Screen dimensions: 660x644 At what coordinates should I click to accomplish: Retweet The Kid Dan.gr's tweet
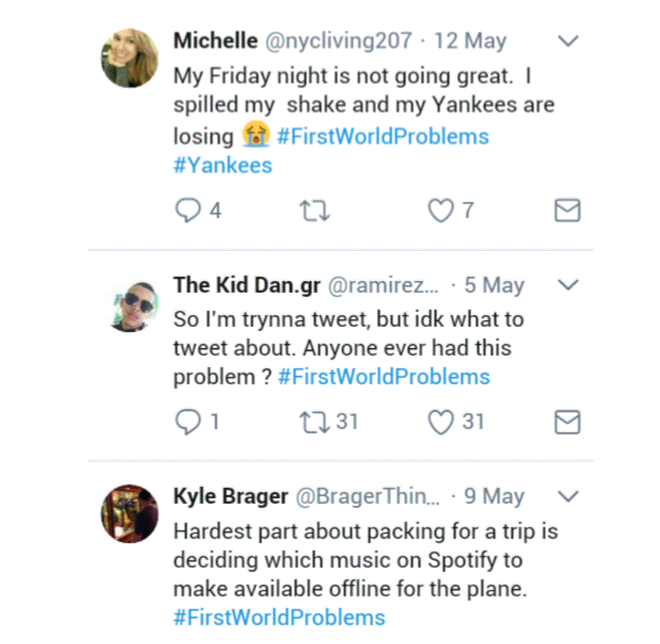(315, 422)
